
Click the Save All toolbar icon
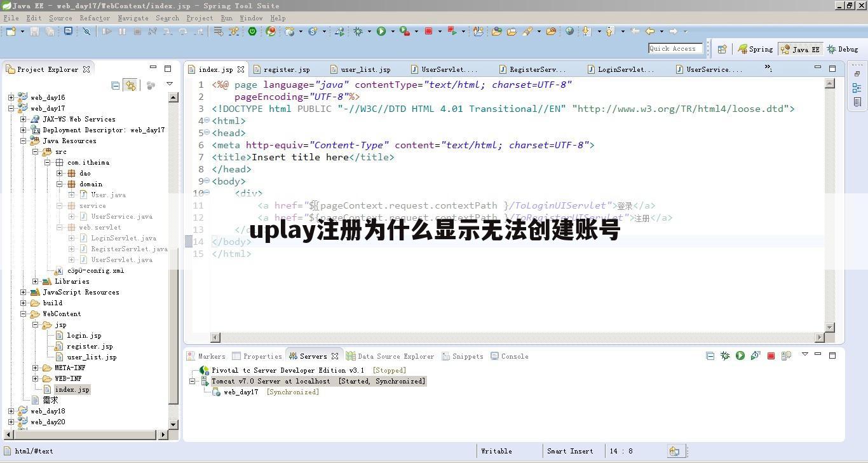[x=50, y=31]
